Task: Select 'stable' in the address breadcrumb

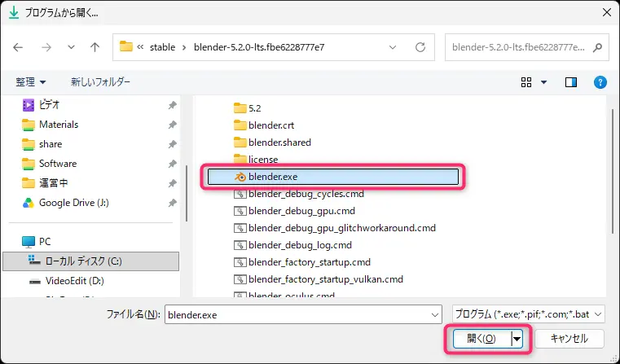Action: pos(162,47)
